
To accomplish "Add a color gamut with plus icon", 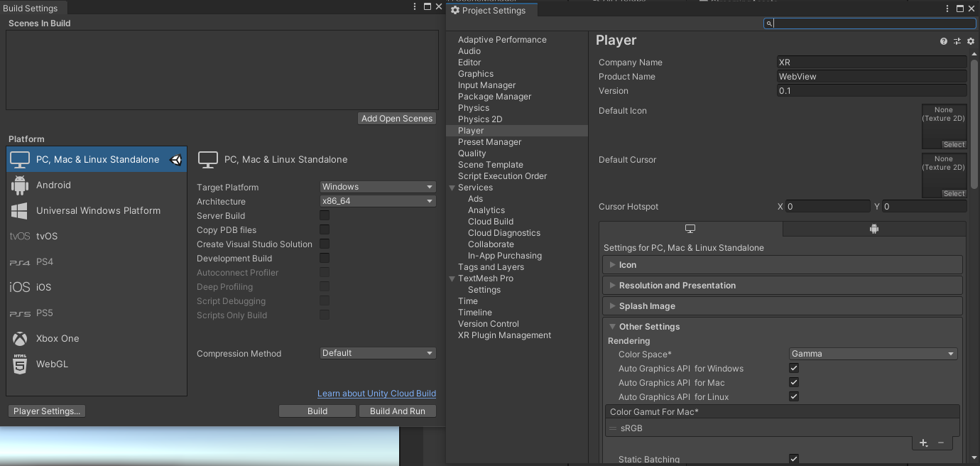I will (x=923, y=443).
